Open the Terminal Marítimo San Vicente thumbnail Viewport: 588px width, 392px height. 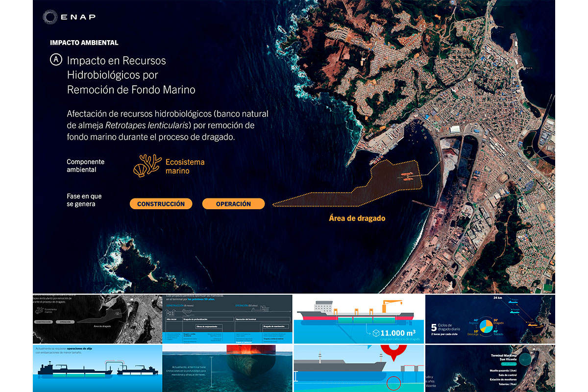click(x=490, y=368)
